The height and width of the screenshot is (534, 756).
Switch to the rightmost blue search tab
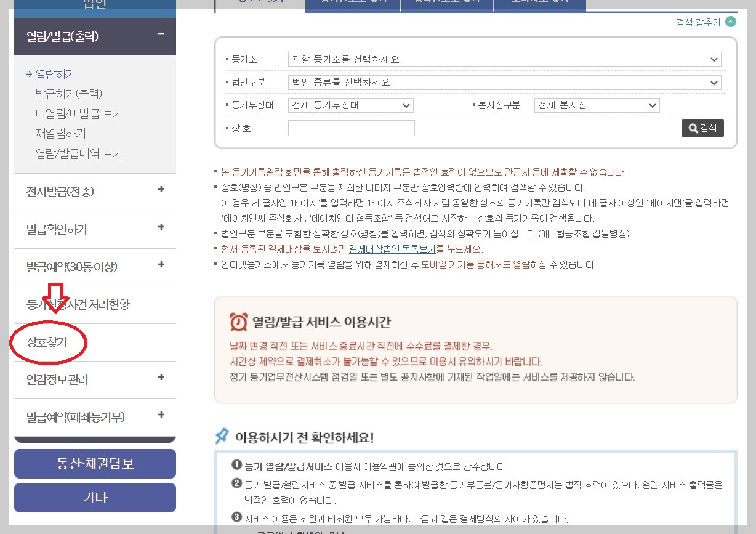point(540,4)
